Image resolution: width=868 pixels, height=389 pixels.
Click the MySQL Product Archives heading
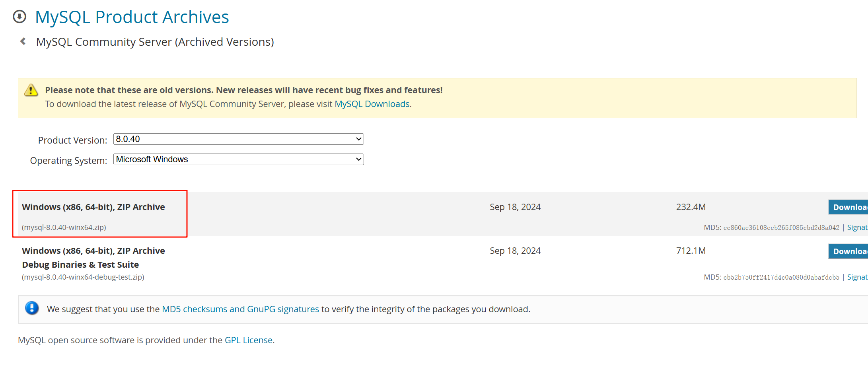pyautogui.click(x=132, y=17)
